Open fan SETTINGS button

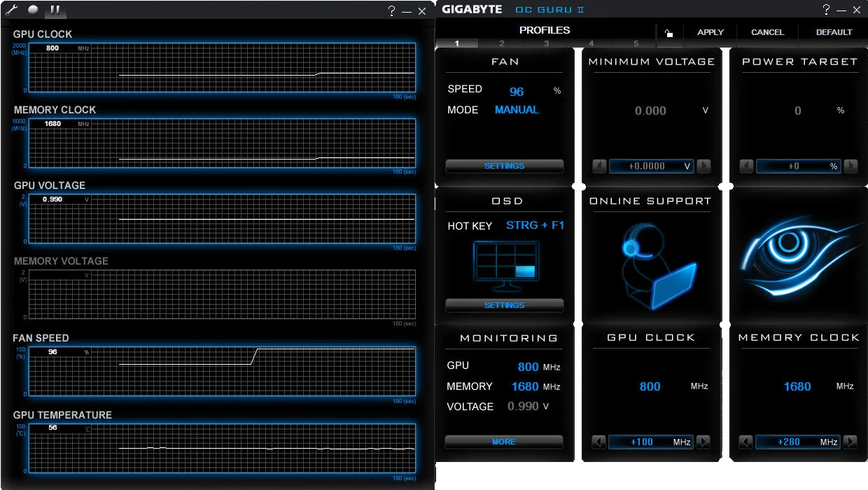504,166
